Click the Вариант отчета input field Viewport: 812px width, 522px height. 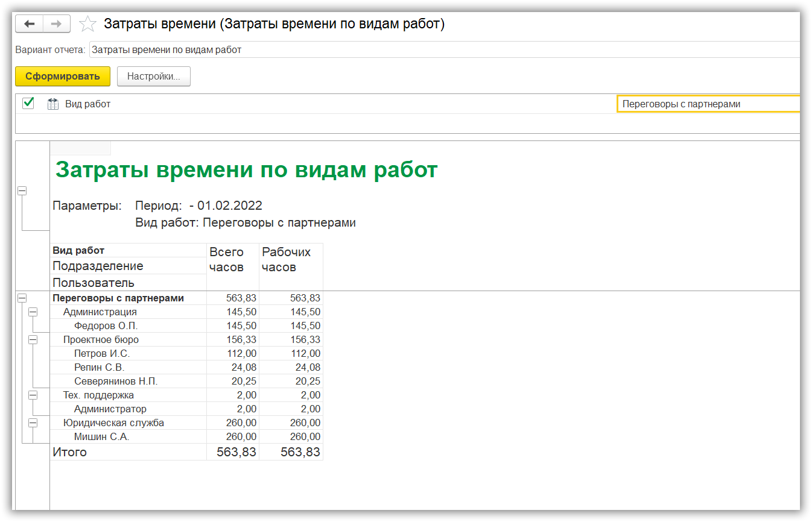click(444, 50)
